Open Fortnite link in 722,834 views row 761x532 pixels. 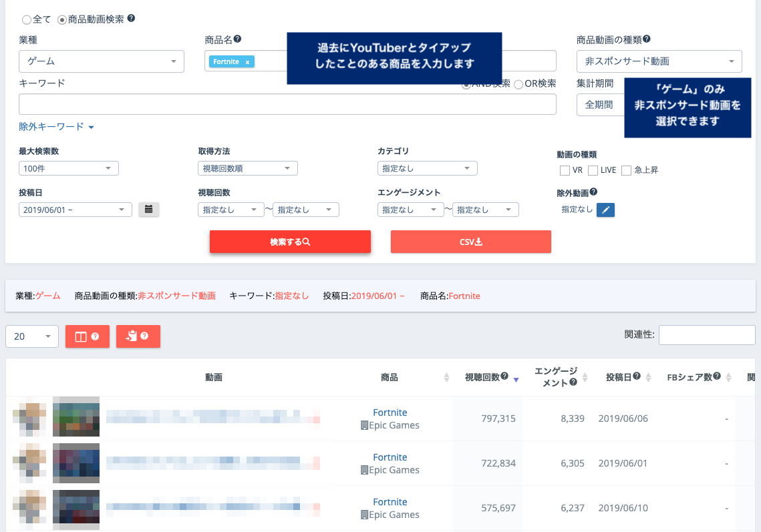[x=390, y=457]
